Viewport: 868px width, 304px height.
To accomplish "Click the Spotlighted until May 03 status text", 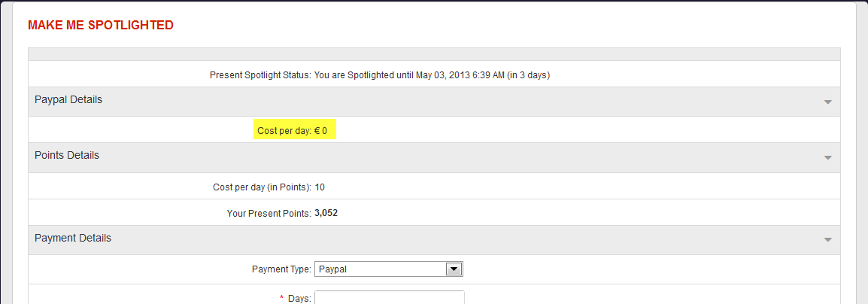I will [x=438, y=75].
